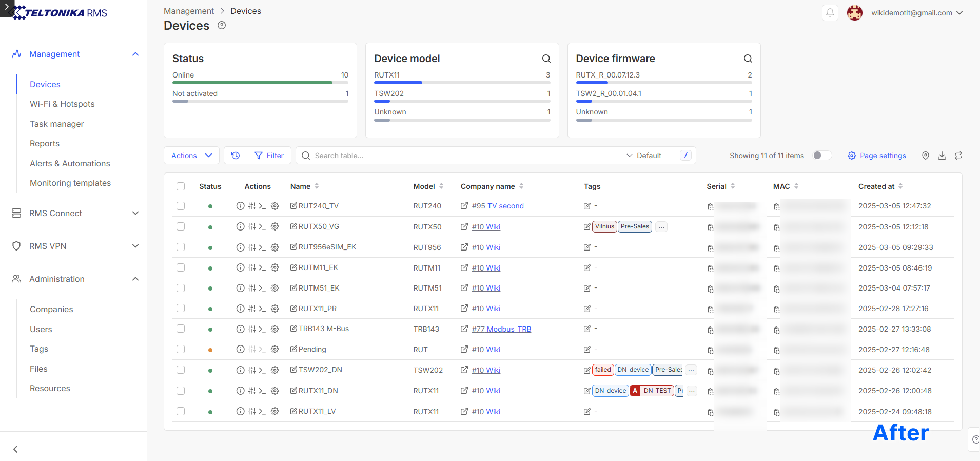Click info icon in RUTX50_VG row
The image size is (980, 461).
coord(240,226)
